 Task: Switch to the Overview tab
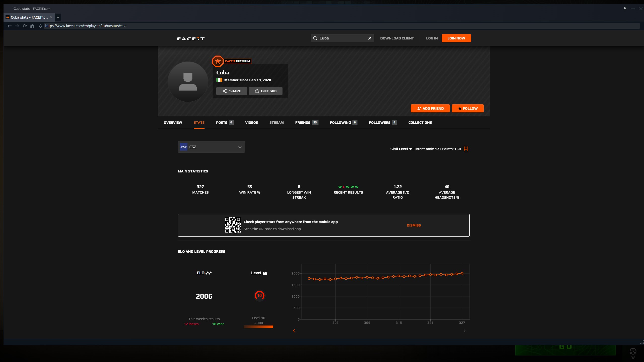point(173,122)
